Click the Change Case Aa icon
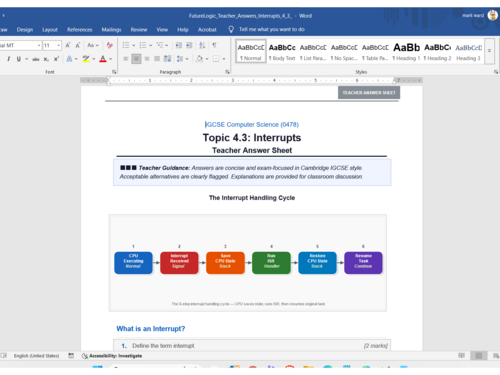 coord(91,45)
